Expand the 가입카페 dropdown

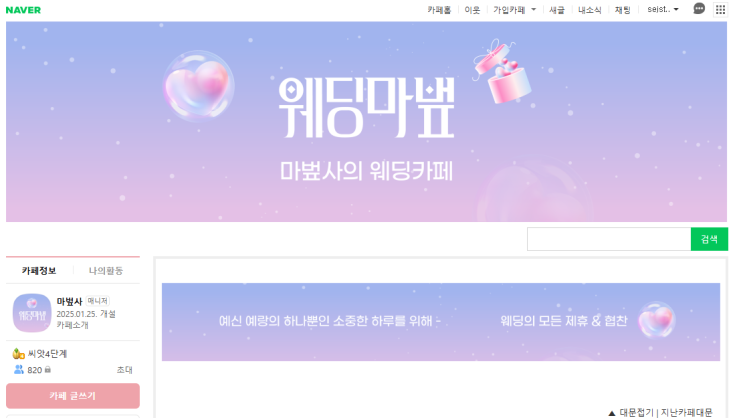point(515,9)
